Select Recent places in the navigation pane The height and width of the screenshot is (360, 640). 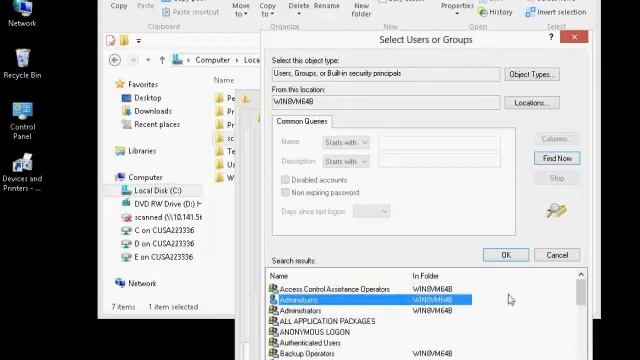(x=151, y=124)
